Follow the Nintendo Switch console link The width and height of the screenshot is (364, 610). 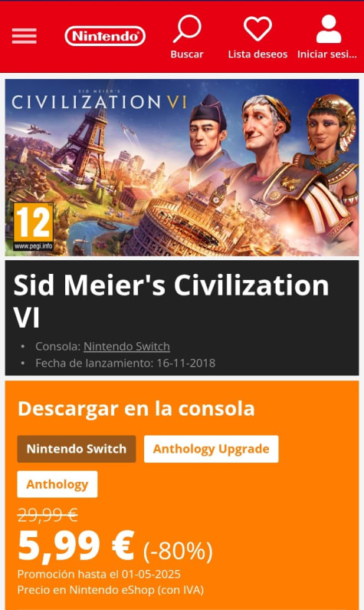(126, 346)
